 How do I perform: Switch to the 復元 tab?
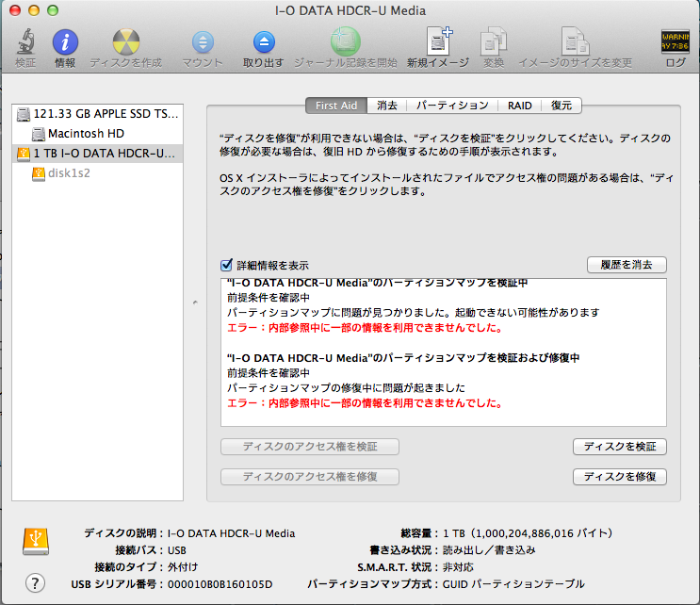click(562, 106)
